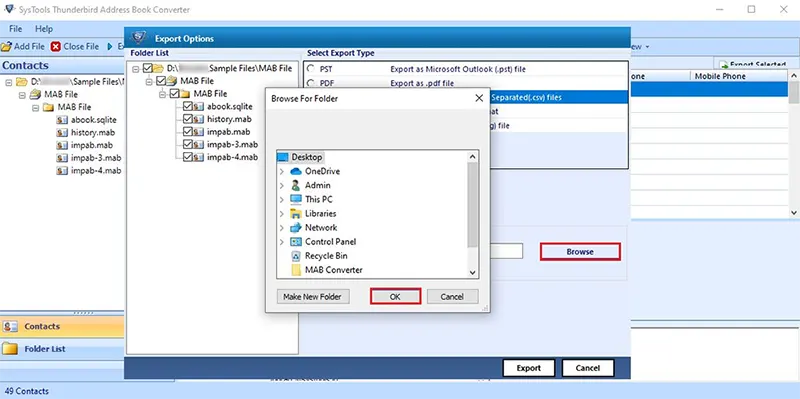Select the PST export radio button

coord(311,69)
